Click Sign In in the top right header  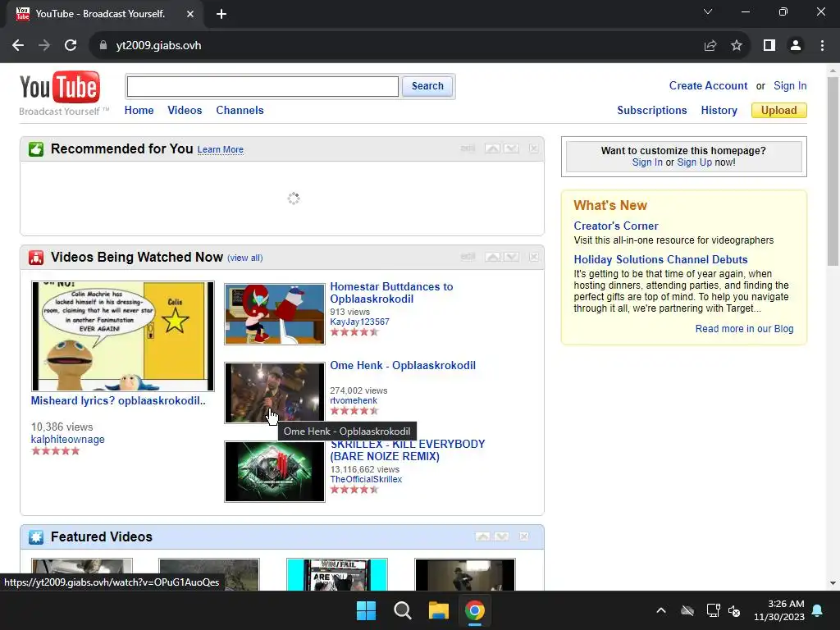[790, 85]
